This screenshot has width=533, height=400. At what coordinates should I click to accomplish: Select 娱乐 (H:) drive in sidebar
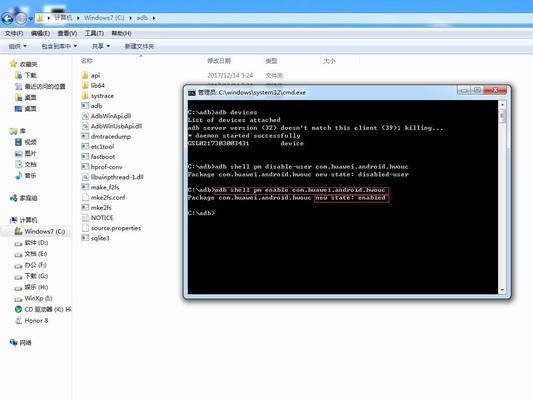click(x=31, y=287)
